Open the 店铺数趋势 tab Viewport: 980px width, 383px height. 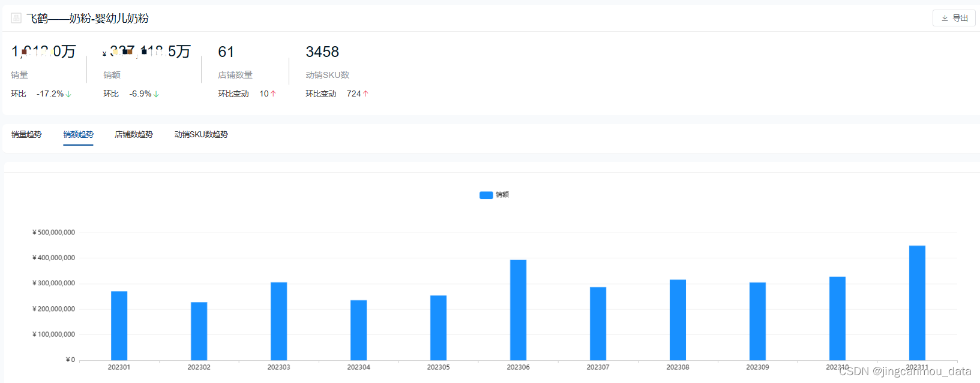point(134,134)
